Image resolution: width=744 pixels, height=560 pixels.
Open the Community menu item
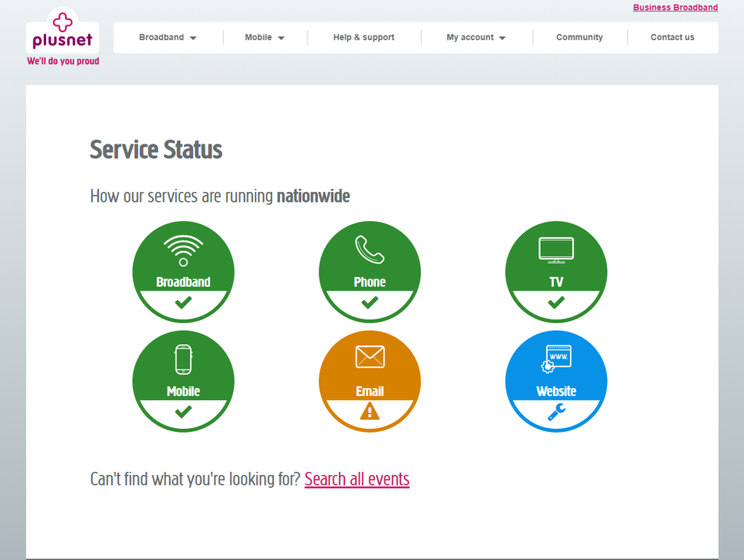point(579,37)
